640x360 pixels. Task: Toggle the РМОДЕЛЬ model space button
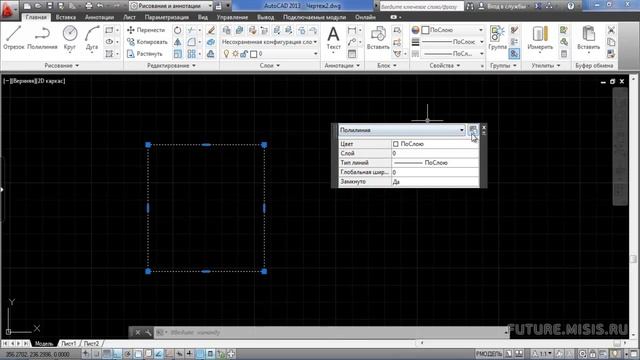[x=489, y=354]
